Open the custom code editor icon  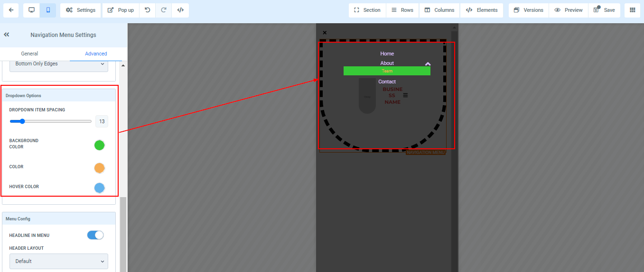[180, 10]
